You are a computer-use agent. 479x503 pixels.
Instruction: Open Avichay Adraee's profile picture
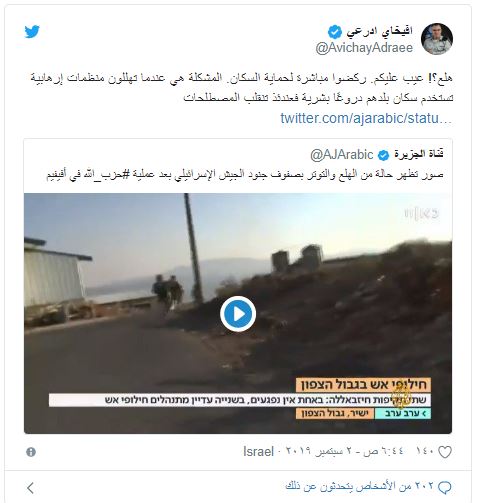437,39
